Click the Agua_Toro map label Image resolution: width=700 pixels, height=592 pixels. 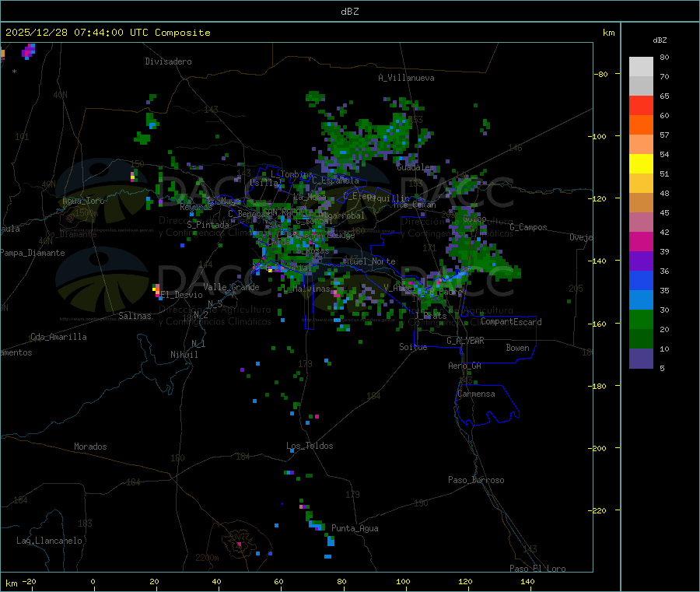click(x=83, y=201)
